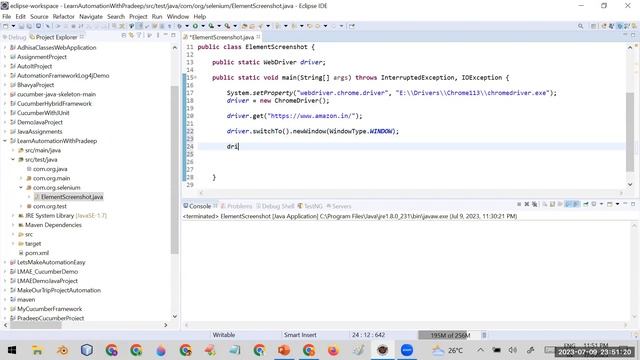Switch to the Servers tab
The image size is (640, 360).
point(339,206)
